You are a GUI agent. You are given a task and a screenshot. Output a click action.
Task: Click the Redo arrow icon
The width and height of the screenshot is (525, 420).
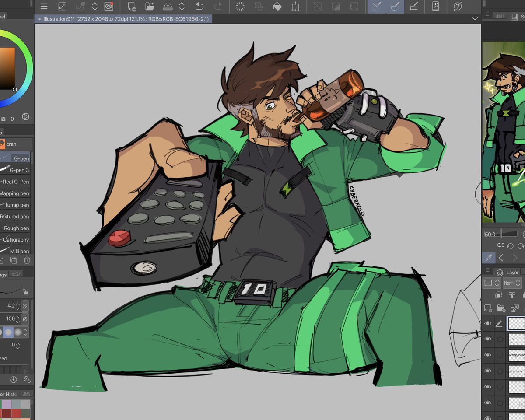[218, 6]
